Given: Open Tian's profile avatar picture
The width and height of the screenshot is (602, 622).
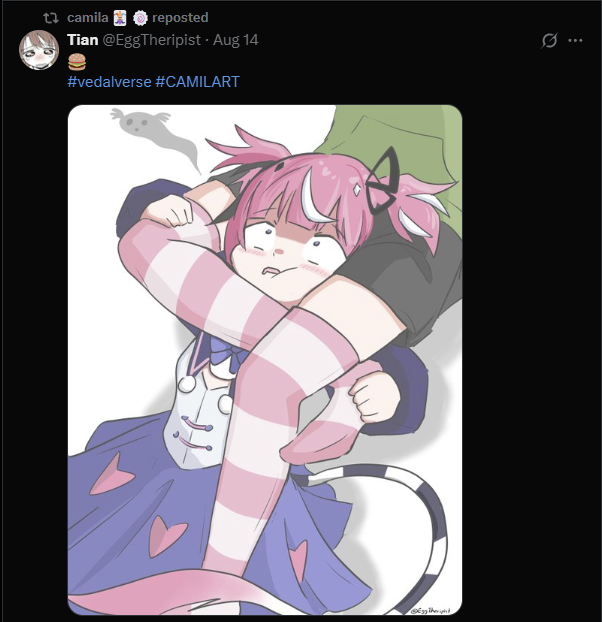Looking at the screenshot, I should 39,50.
